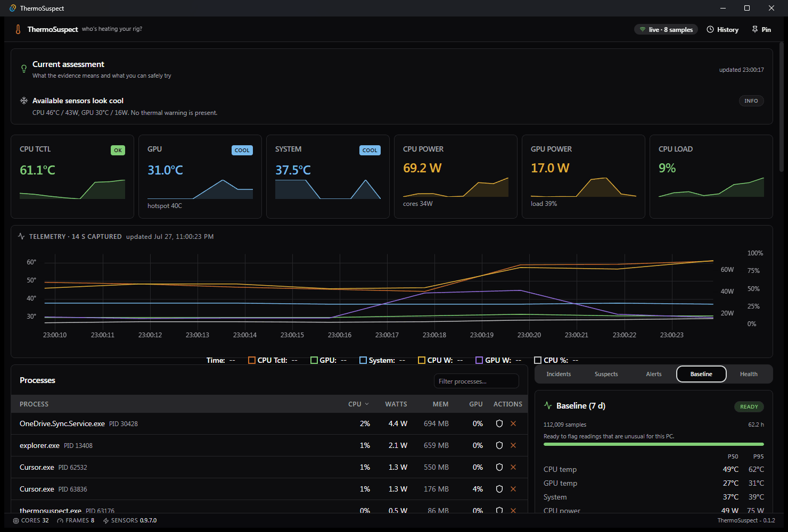788x532 pixels.
Task: Switch to the Suspects tab
Action: [x=606, y=374]
